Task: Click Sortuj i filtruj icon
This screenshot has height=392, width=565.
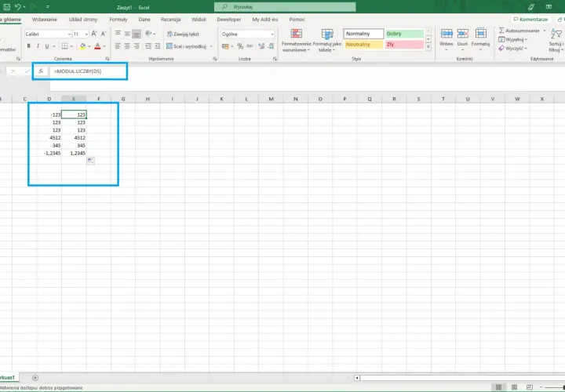Action: [x=556, y=34]
